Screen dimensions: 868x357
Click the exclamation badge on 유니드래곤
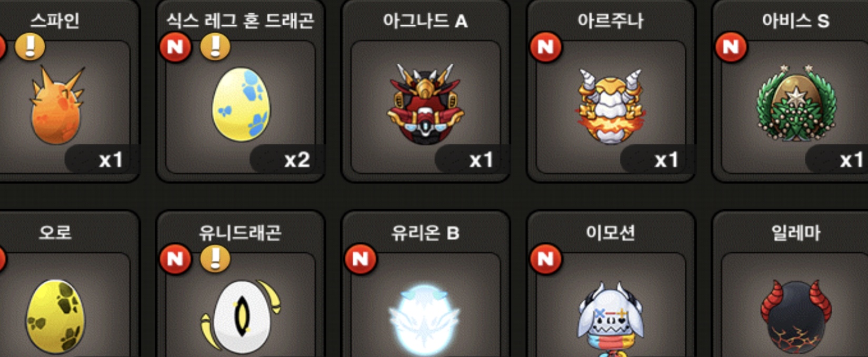point(215,259)
